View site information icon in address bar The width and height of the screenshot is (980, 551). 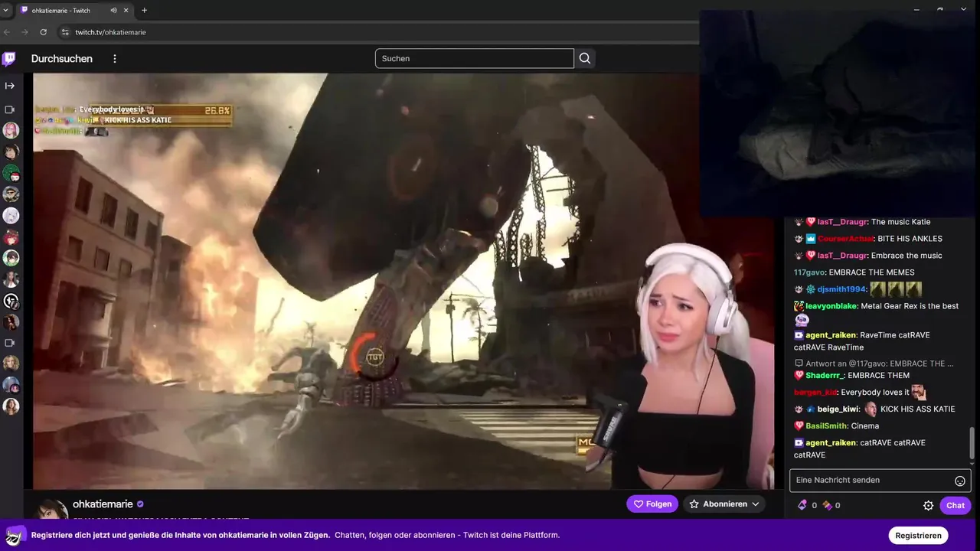click(x=65, y=32)
